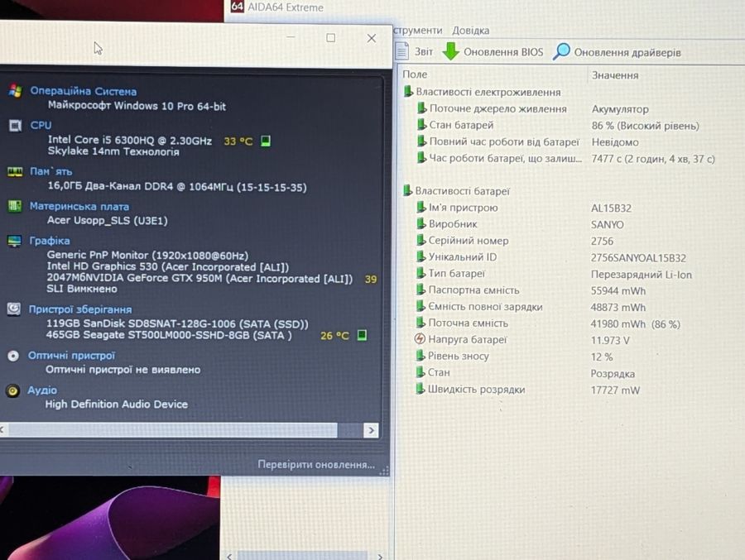Click the Оновлення драйверів toolbar label
The height and width of the screenshot is (560, 745).
pos(627,52)
